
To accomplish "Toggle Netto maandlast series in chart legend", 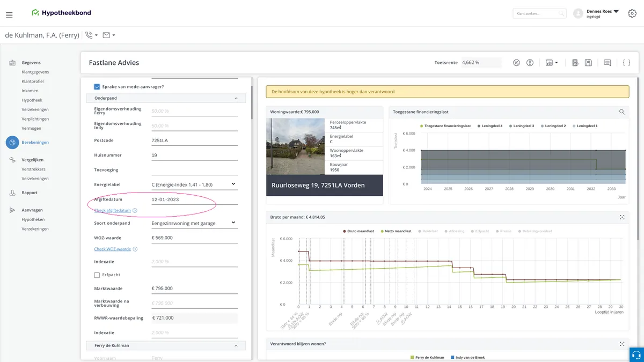I will [x=396, y=231].
